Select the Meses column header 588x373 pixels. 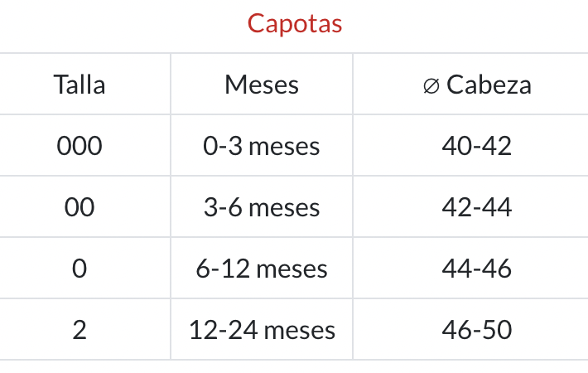tap(262, 85)
